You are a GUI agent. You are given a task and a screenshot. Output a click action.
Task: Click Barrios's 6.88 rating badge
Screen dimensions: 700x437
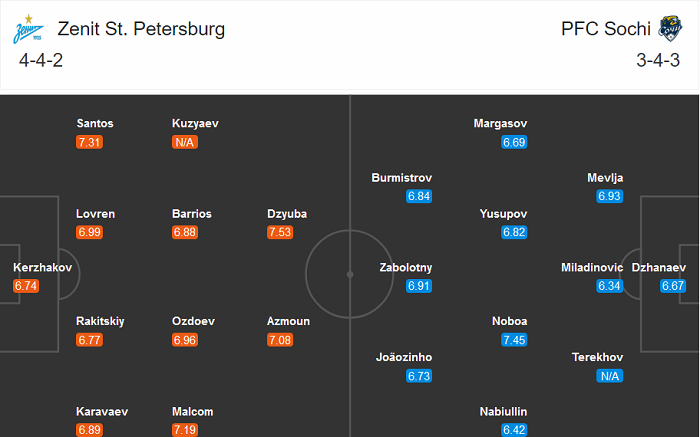pyautogui.click(x=185, y=232)
